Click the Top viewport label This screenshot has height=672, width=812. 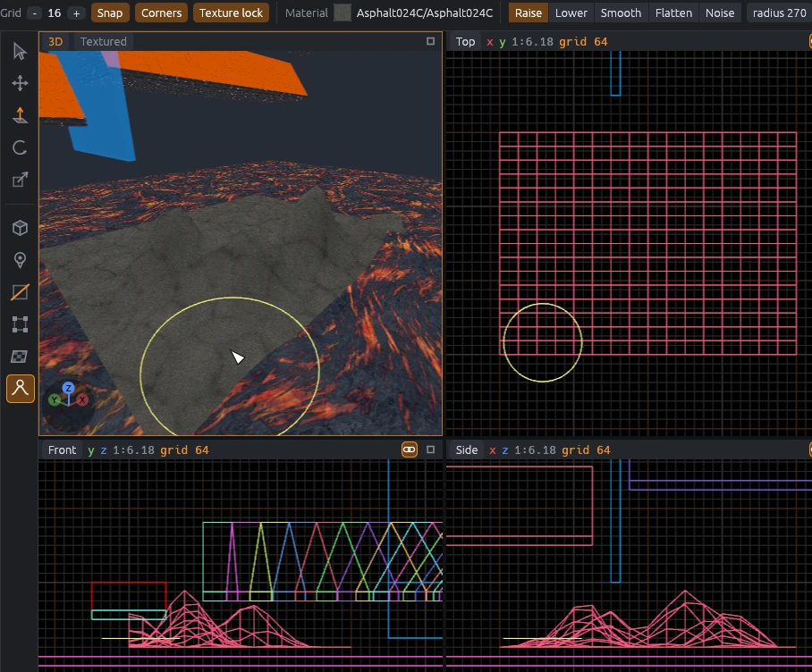pos(465,41)
